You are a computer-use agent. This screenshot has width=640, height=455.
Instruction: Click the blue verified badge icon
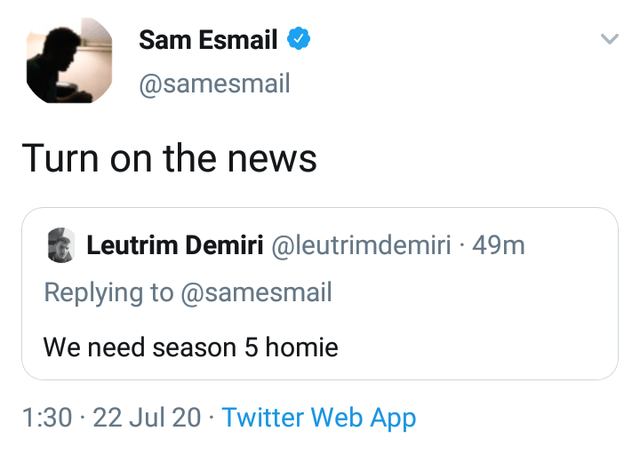[x=298, y=39]
